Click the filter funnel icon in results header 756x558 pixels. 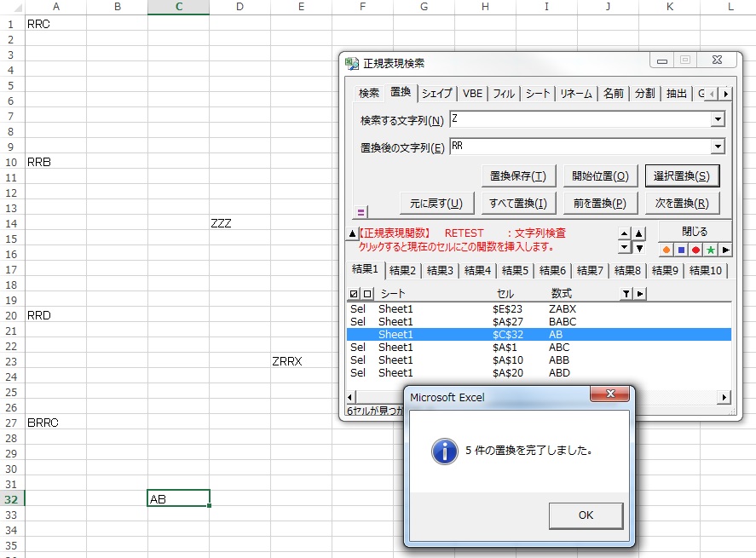tap(625, 294)
